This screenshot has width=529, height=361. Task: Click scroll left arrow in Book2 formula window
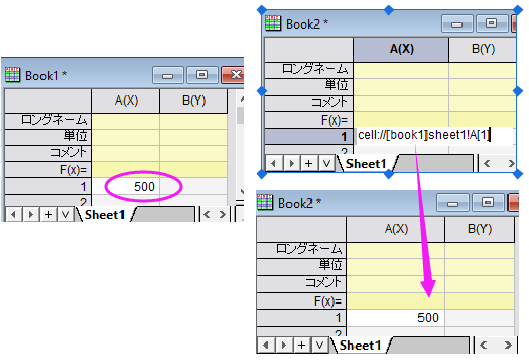(x=487, y=163)
